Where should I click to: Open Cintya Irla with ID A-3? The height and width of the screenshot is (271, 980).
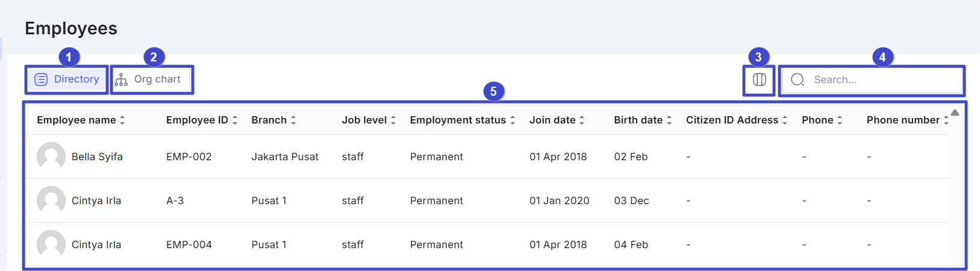(x=96, y=201)
